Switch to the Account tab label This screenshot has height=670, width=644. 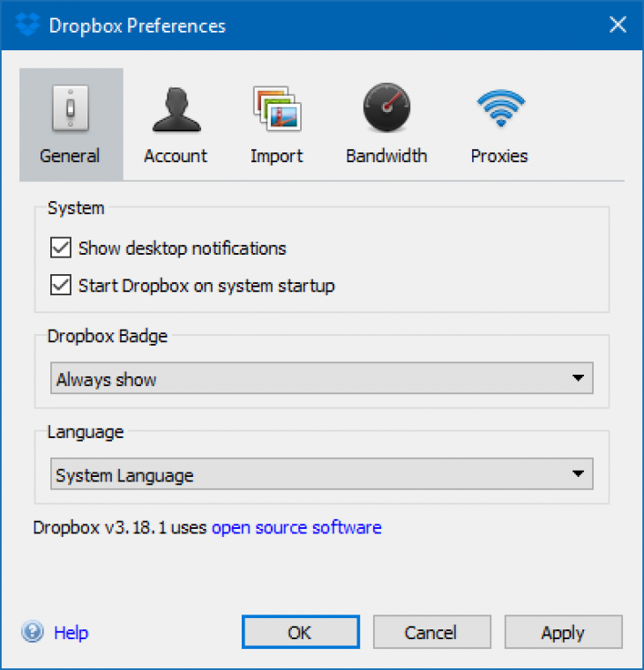click(176, 156)
